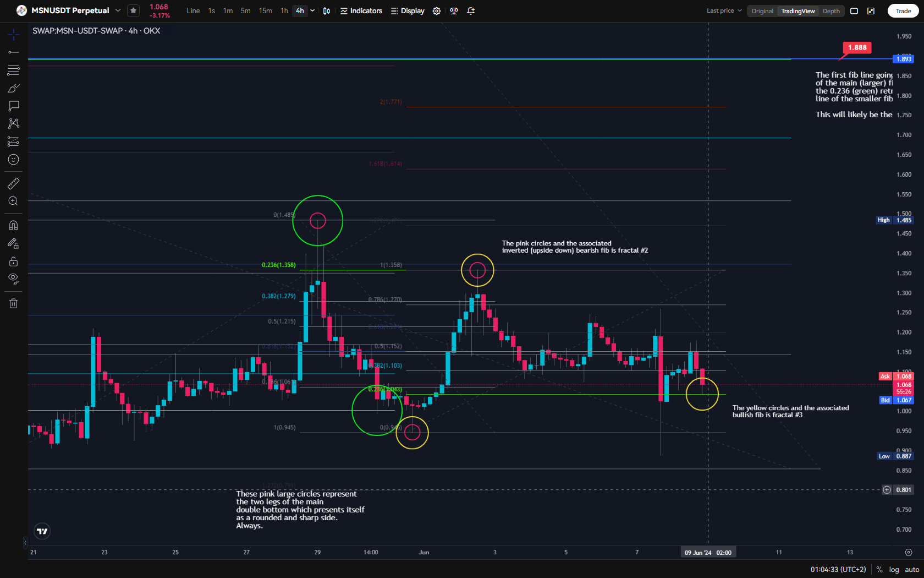Create a price alert with bell icon
The width and height of the screenshot is (924, 578).
point(471,11)
